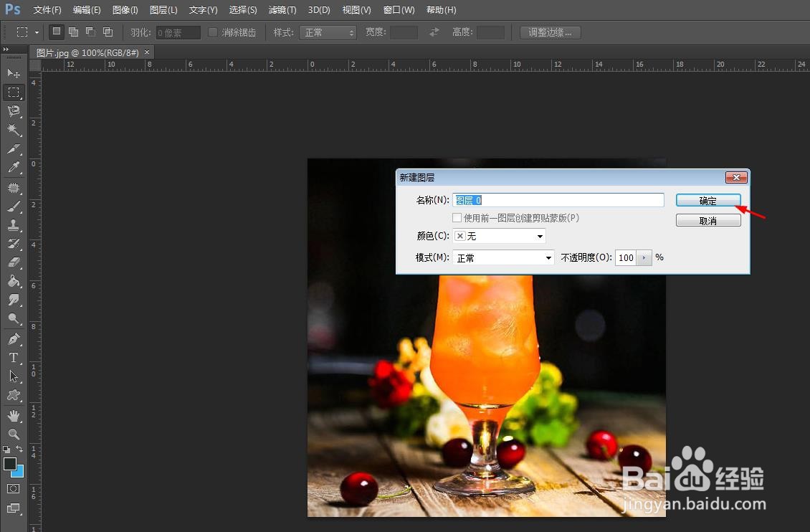Select the Crop tool
The height and width of the screenshot is (532, 810).
pos(14,148)
